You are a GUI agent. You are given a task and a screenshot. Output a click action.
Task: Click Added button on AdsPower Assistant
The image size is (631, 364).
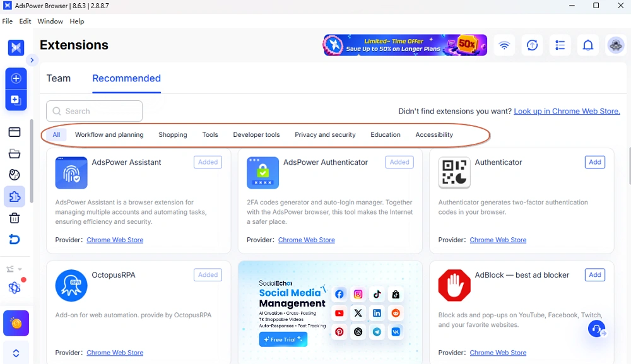208,162
